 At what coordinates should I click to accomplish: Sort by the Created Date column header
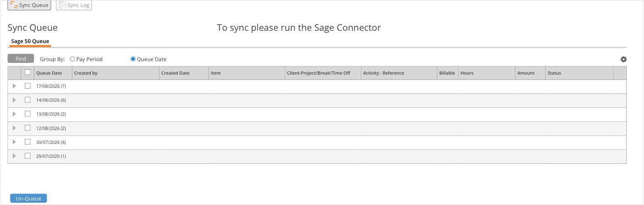[x=184, y=73]
